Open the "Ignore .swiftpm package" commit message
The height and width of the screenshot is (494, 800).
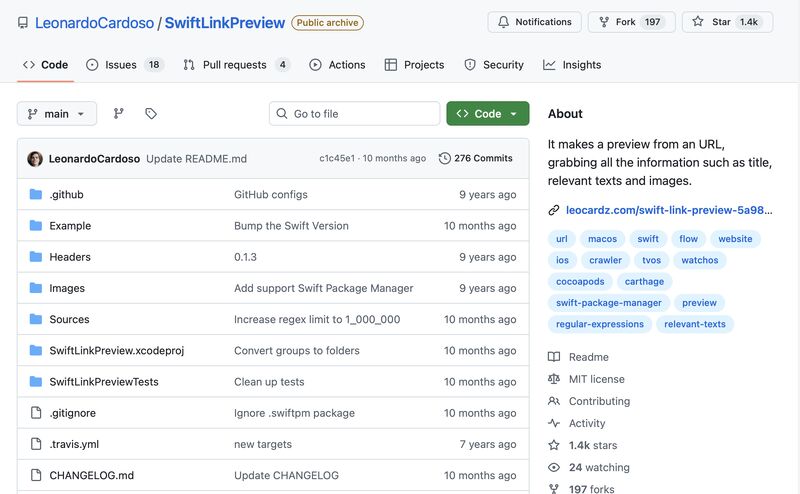click(294, 413)
